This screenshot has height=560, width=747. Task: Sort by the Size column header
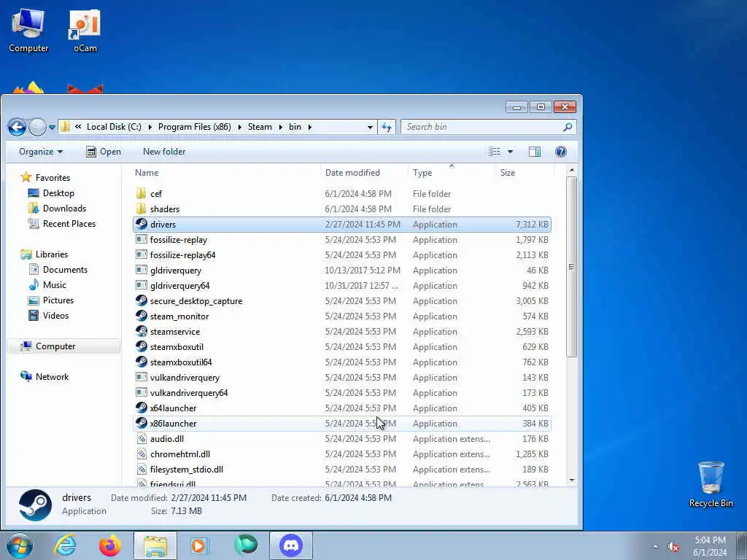[508, 172]
